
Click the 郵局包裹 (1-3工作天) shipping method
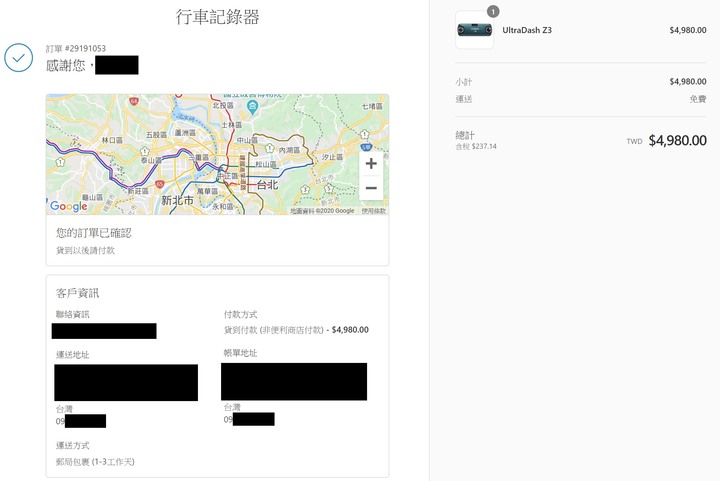coord(95,462)
